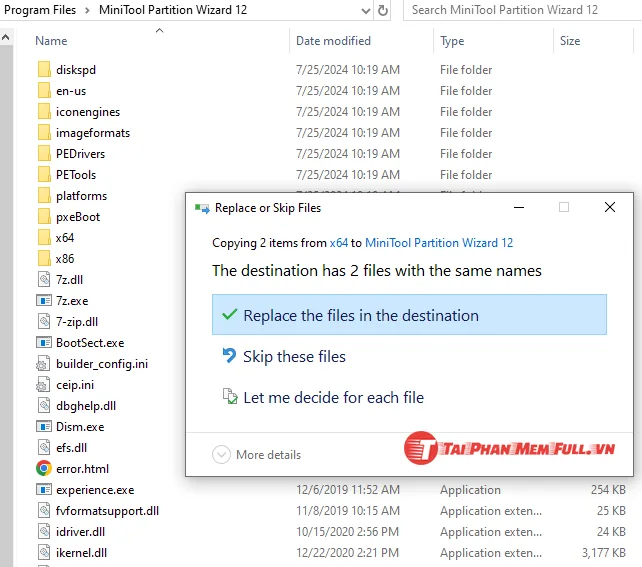This screenshot has width=642, height=567.
Task: Select the 12/6/2019 11:52 AM date cell
Action: [348, 490]
